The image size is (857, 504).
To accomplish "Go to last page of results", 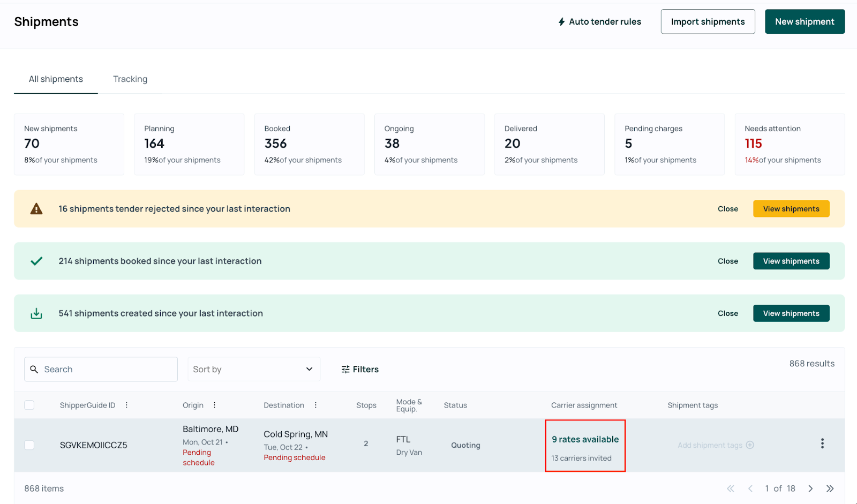I will 830,488.
